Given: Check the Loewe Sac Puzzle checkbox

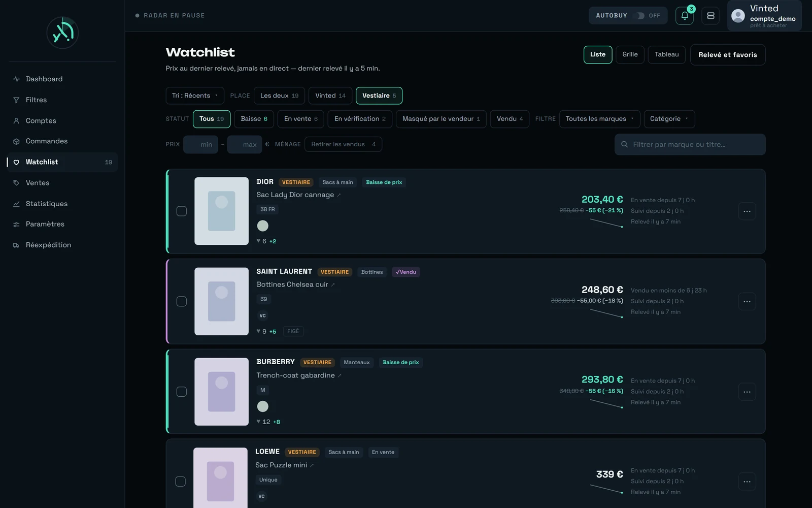Looking at the screenshot, I should tap(180, 482).
